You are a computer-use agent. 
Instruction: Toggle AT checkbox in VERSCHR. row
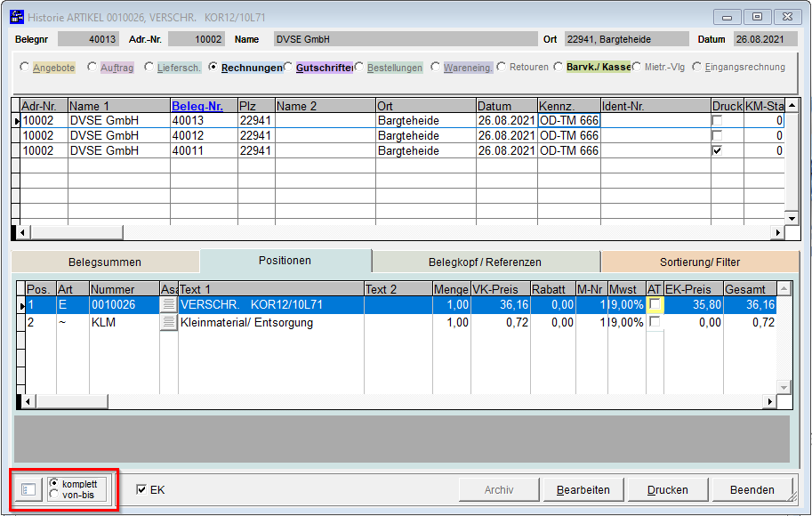655,303
